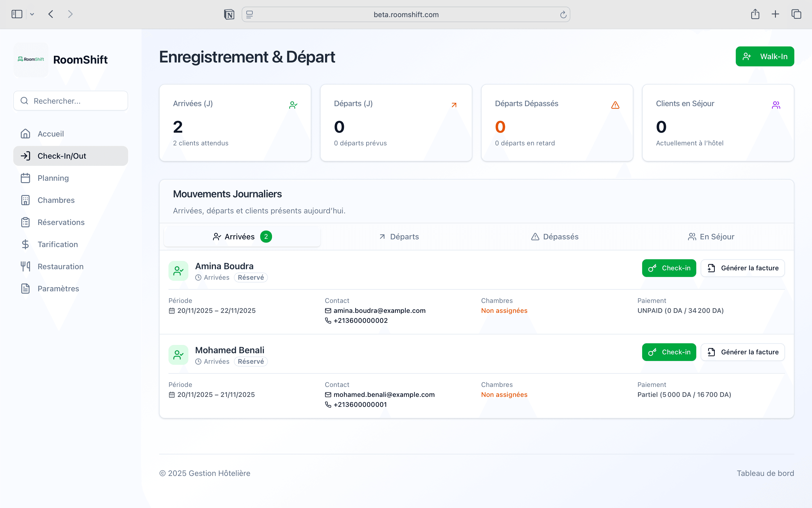Viewport: 812px width, 508px height.
Task: Open tab overview icon in Safari
Action: click(796, 14)
